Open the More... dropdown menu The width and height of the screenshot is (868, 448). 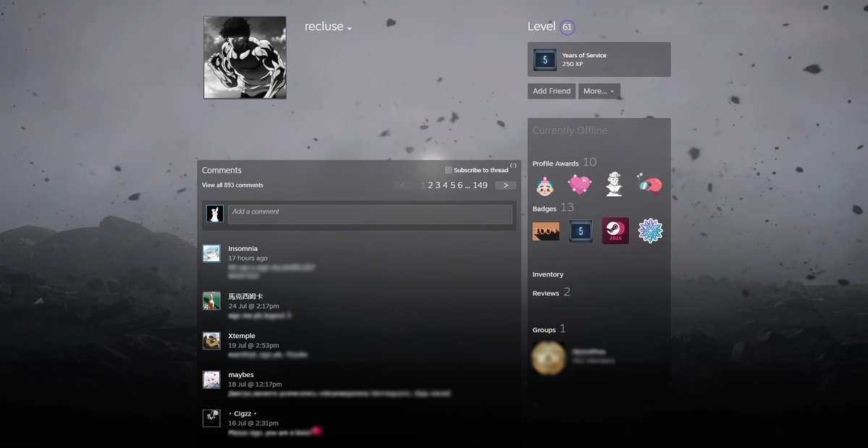[599, 91]
